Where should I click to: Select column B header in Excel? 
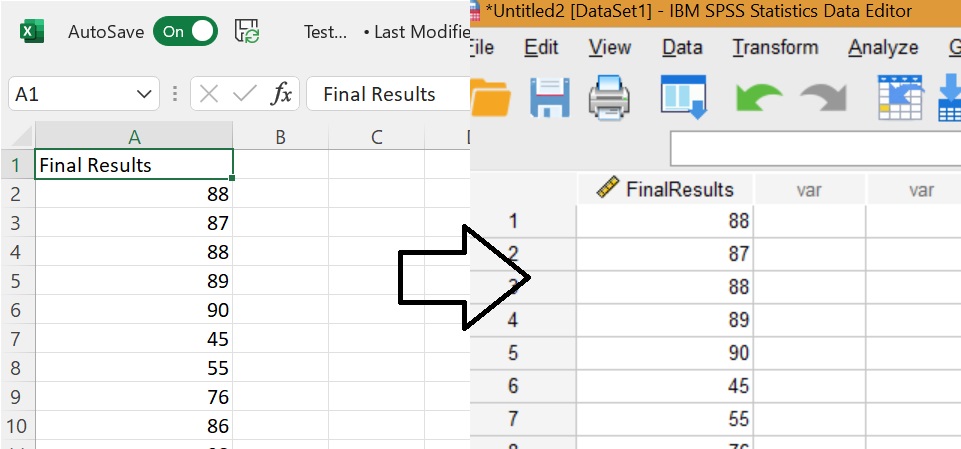280,137
